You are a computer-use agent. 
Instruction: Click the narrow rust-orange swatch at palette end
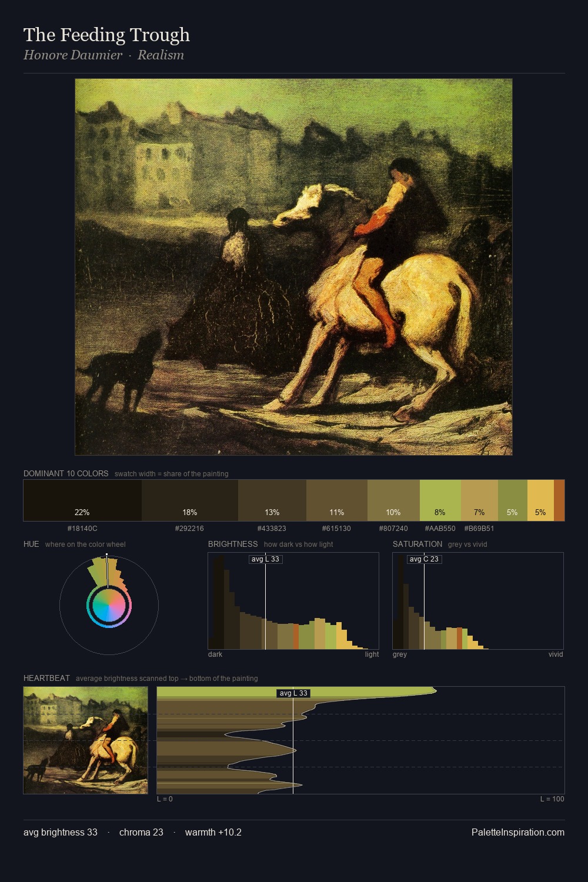click(559, 500)
